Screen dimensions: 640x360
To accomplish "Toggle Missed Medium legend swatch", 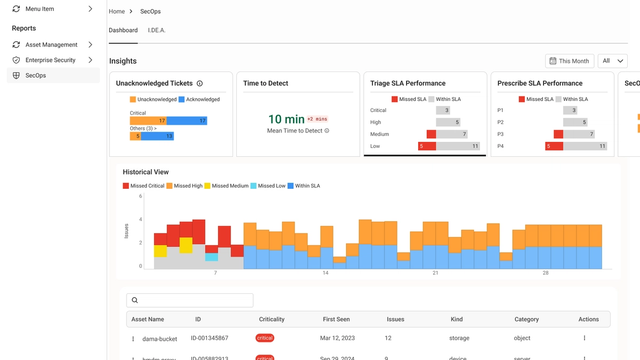I will [207, 186].
